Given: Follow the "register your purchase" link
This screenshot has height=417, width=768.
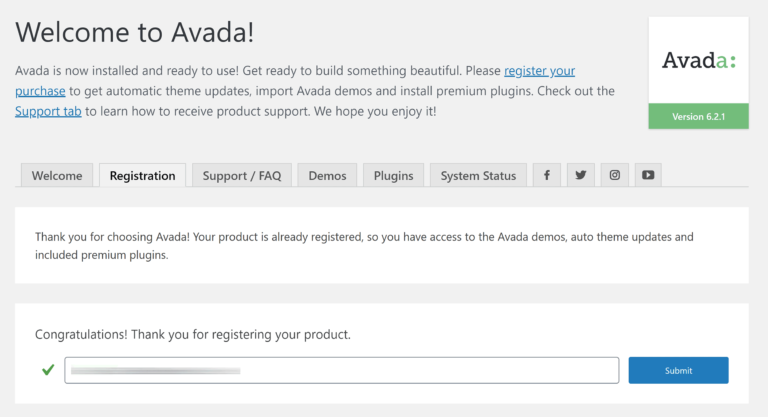Looking at the screenshot, I should pos(539,71).
